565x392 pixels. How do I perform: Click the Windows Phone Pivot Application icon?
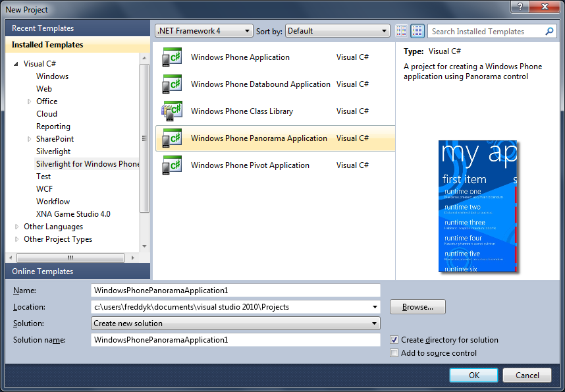point(171,165)
